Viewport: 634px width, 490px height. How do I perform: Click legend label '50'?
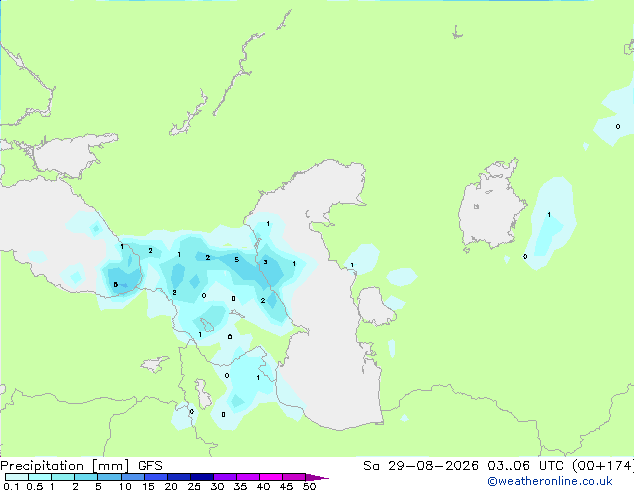tap(309, 486)
